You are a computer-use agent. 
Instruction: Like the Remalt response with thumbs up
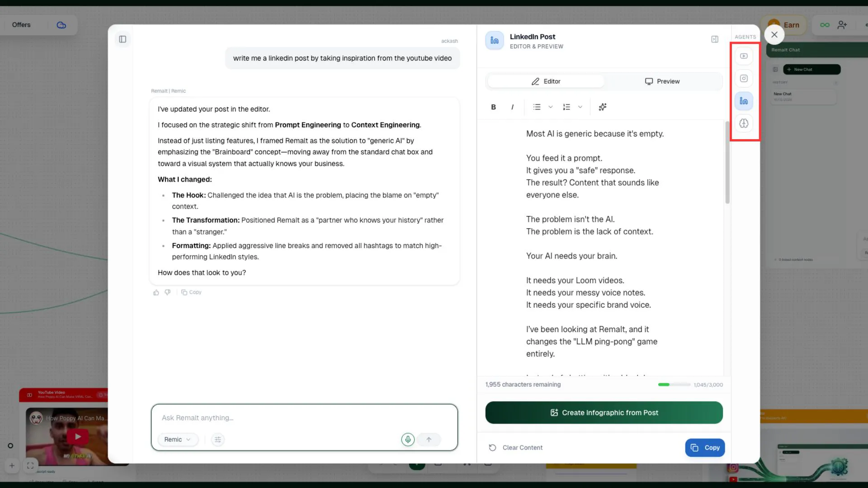click(156, 293)
